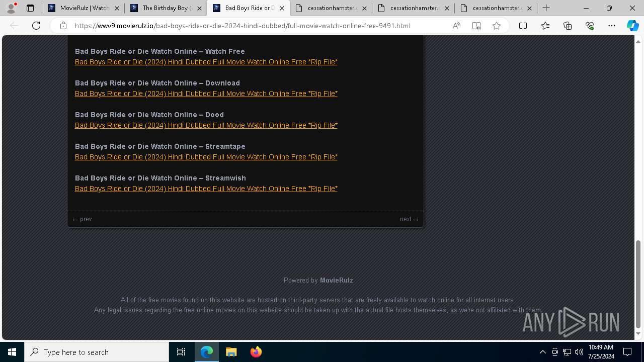
Task: Switch to second cessationhamster tab
Action: [414, 8]
